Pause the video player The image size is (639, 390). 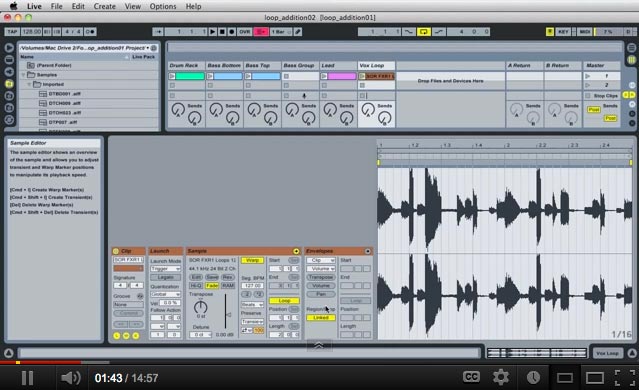coord(27,378)
